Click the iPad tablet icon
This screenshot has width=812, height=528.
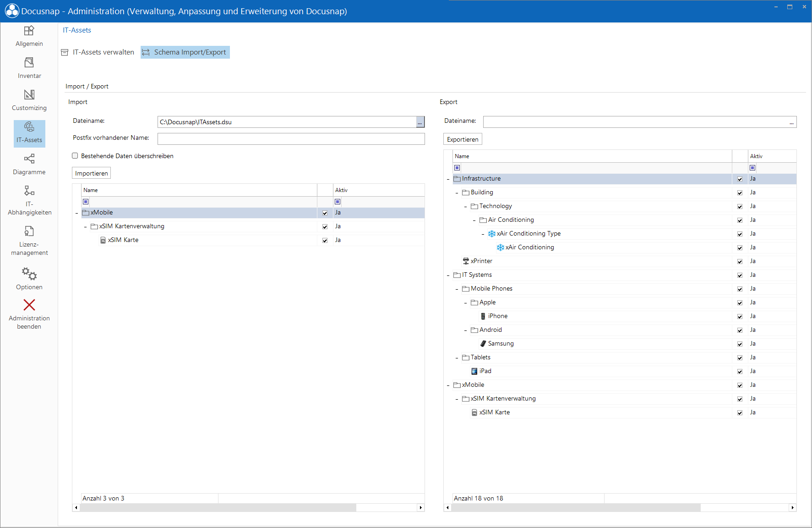(474, 371)
